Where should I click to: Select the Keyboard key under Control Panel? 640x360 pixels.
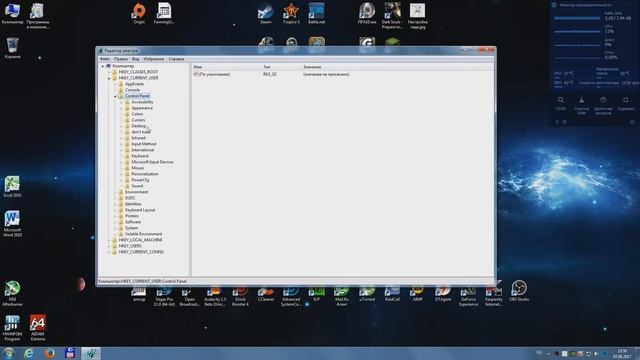pyautogui.click(x=140, y=156)
